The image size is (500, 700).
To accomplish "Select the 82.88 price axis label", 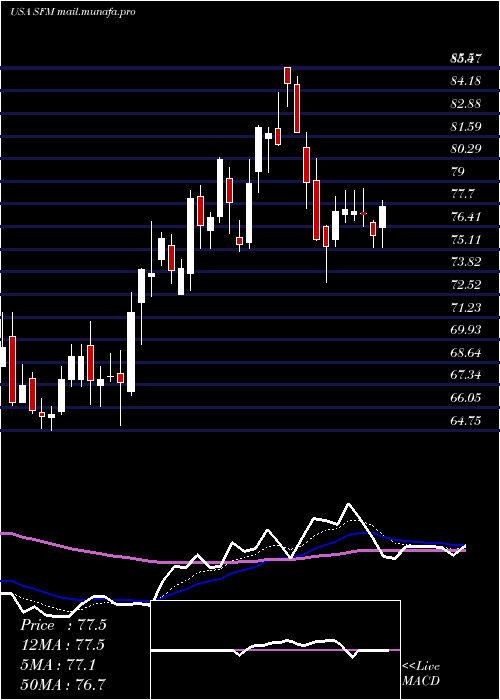I will 467,104.
